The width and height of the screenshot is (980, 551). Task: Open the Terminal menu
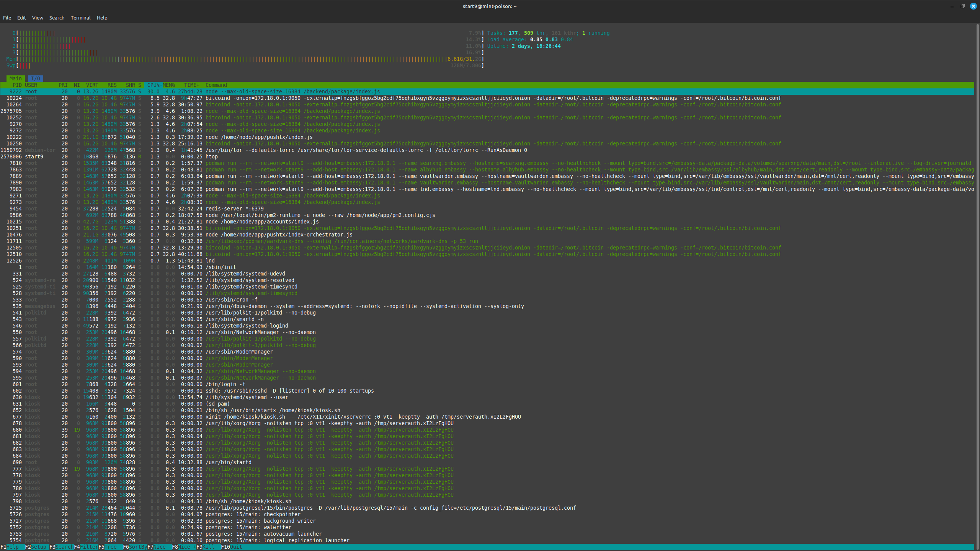click(x=80, y=18)
